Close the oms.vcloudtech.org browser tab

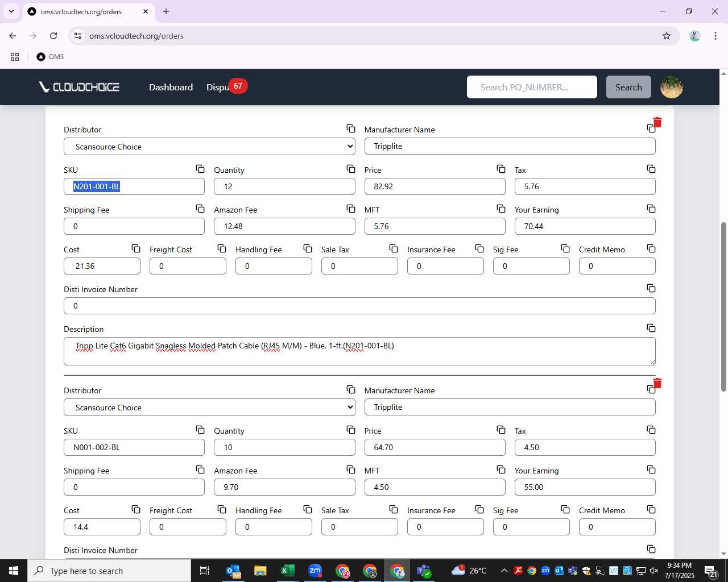146,11
